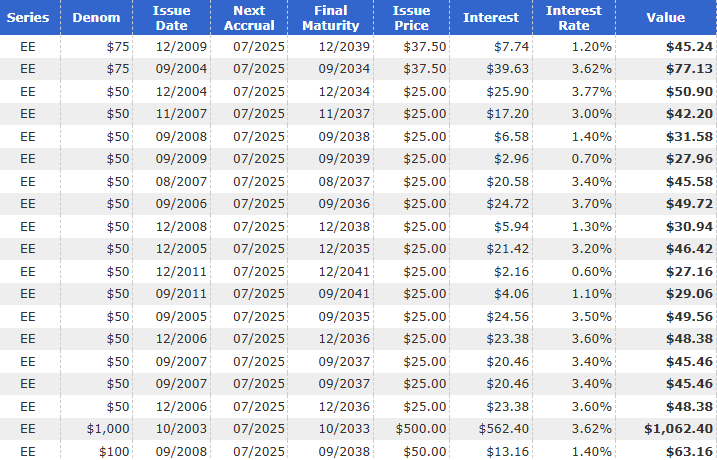Click the 1.20% interest rate
Image resolution: width=717 pixels, height=460 pixels.
click(x=592, y=47)
